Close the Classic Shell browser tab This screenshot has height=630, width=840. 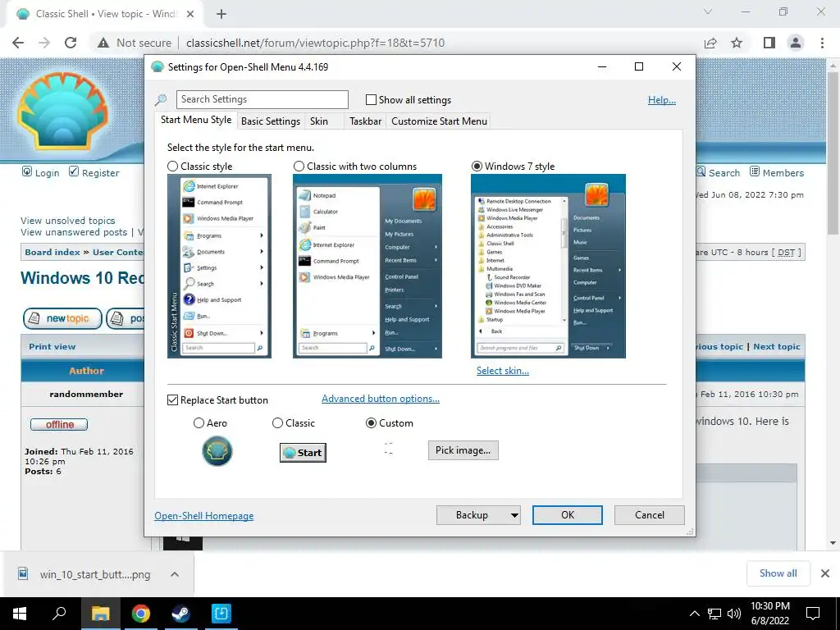190,14
